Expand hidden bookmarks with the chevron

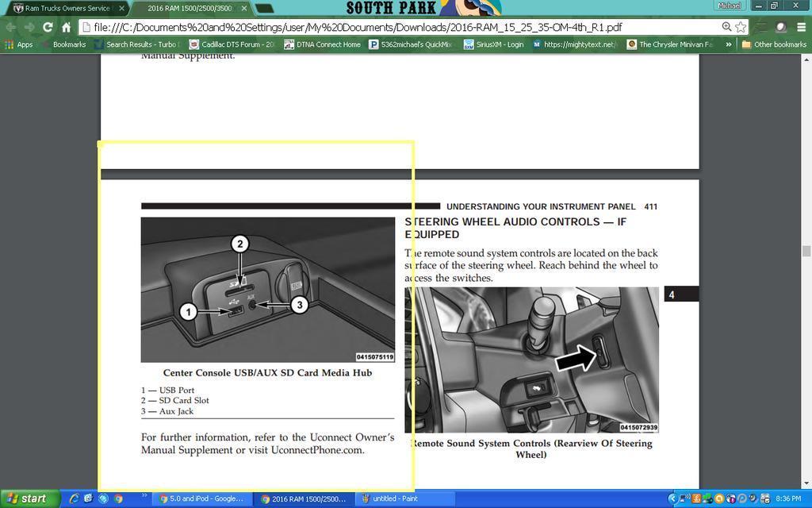729,44
